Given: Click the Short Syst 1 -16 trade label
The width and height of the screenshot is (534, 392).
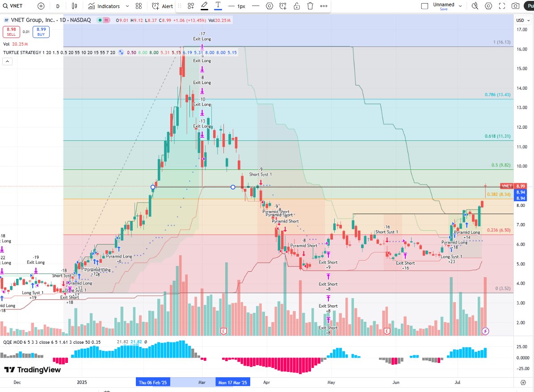Looking at the screenshot, I should pos(386,229).
